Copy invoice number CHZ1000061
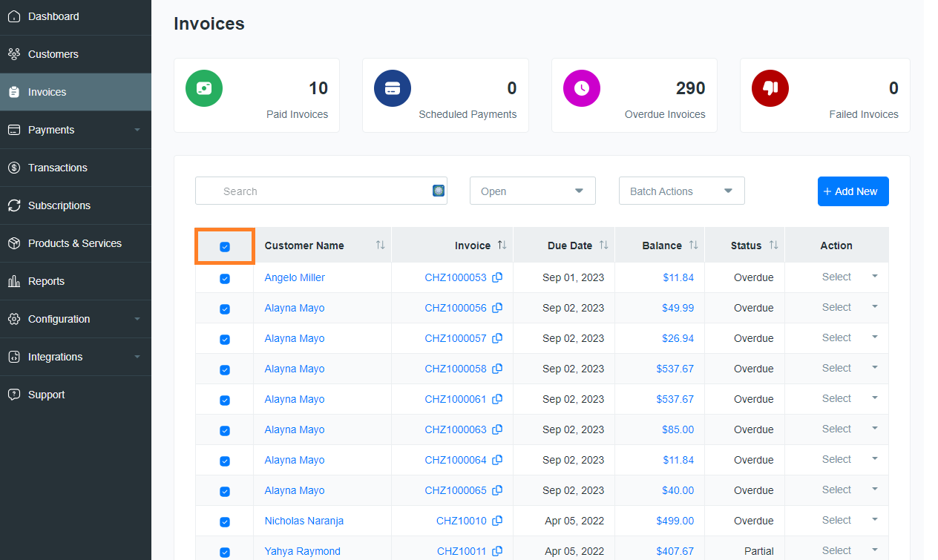The height and width of the screenshot is (560, 938). tap(497, 399)
